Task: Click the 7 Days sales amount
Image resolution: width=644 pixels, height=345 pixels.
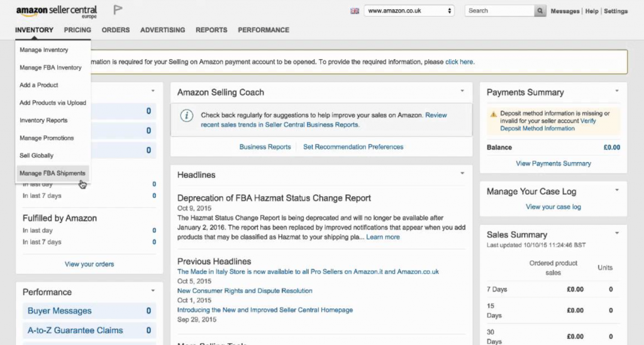Action: coord(575,289)
